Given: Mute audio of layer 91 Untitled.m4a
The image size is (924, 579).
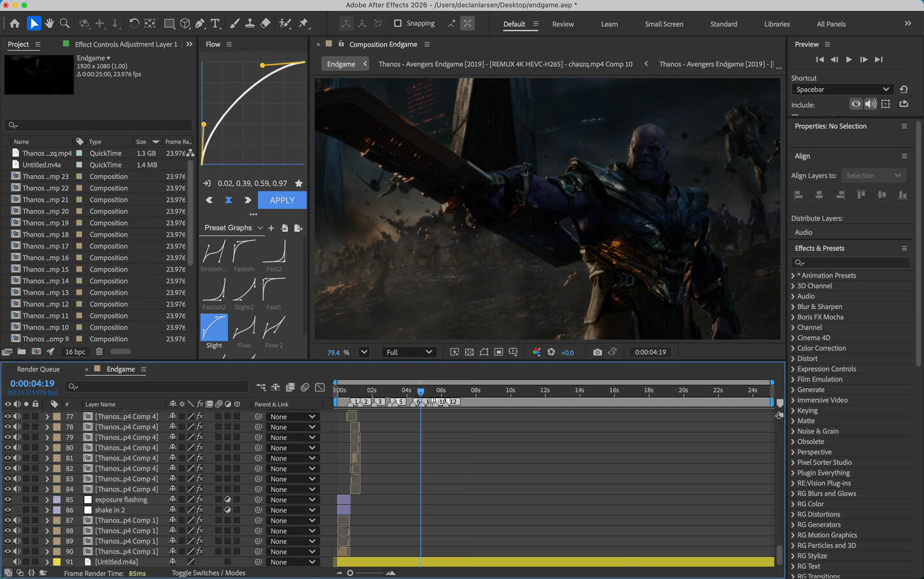Looking at the screenshot, I should [17, 562].
